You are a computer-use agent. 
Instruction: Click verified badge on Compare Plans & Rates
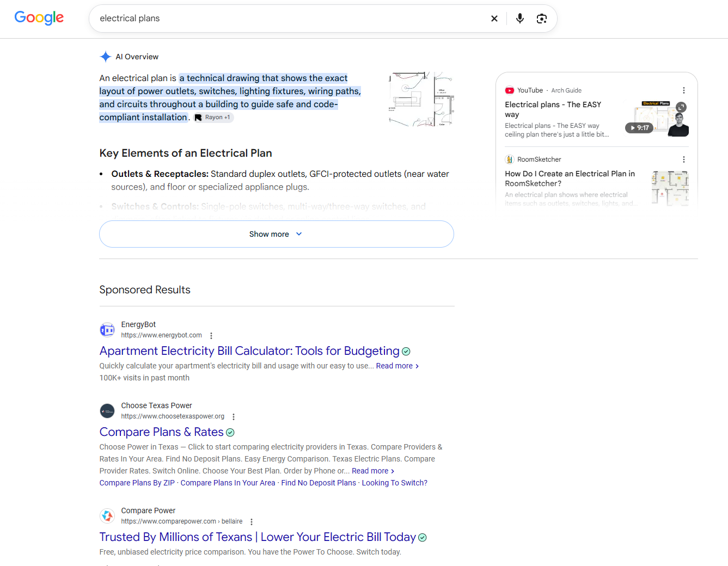click(x=230, y=433)
